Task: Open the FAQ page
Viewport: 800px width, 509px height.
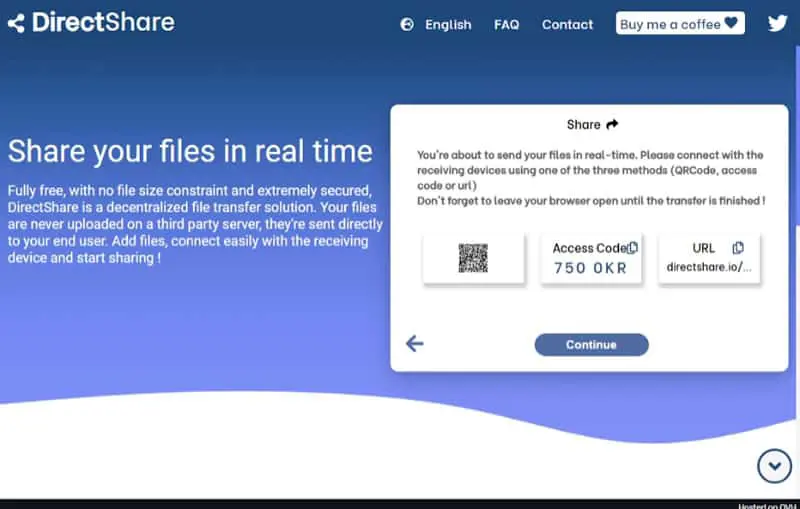Action: tap(506, 24)
